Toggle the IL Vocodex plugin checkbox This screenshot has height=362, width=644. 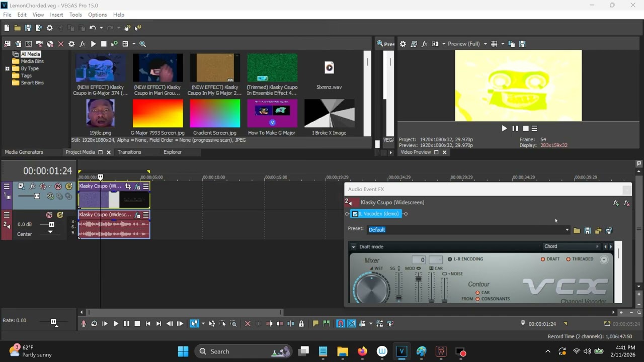[355, 214]
